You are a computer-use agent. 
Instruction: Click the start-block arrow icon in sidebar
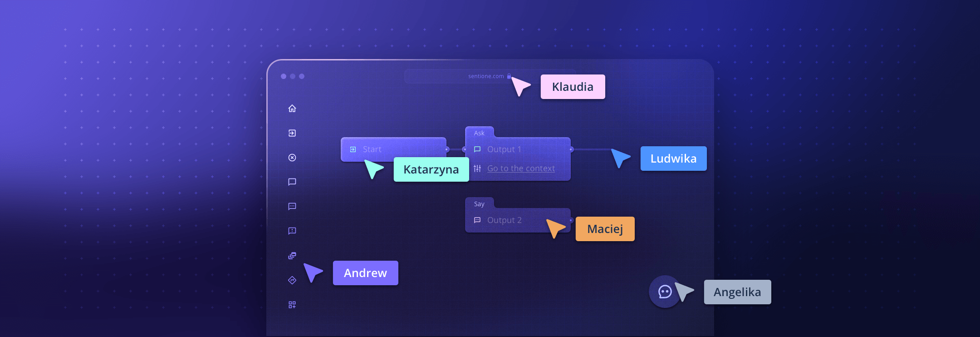pos(292,133)
